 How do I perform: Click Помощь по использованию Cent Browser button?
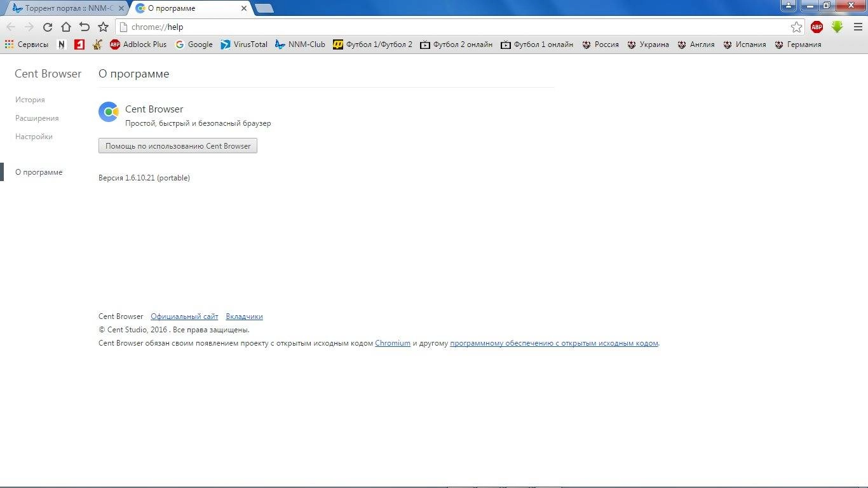[178, 146]
